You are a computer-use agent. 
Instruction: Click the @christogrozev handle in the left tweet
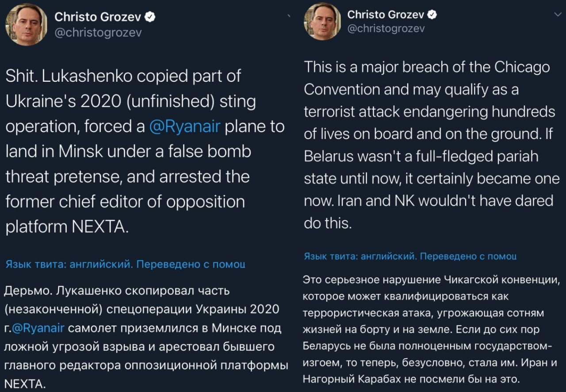coord(97,33)
